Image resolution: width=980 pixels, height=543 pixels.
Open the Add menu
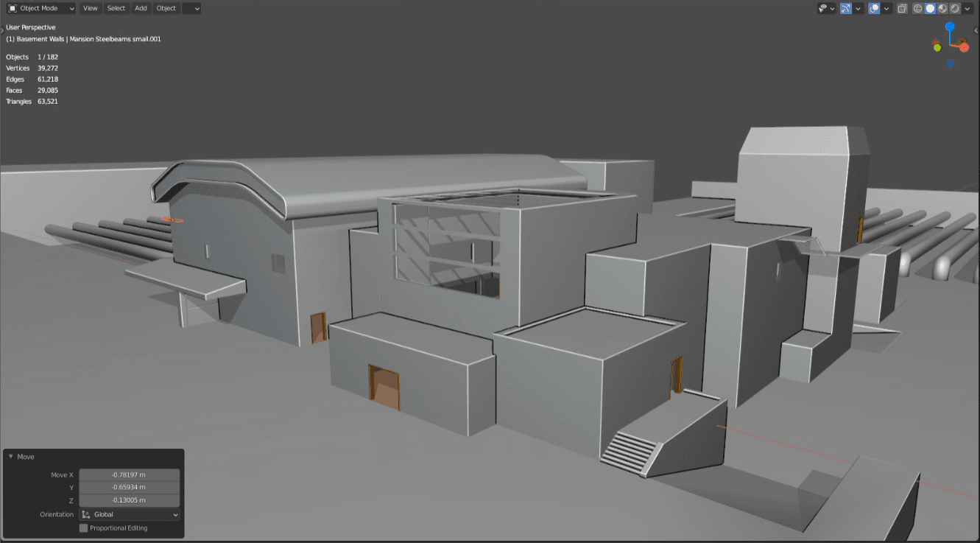(141, 8)
